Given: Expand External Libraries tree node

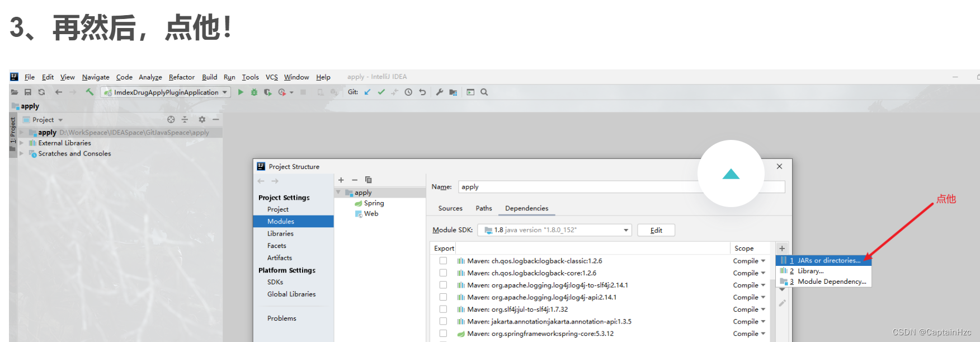Looking at the screenshot, I should pyautogui.click(x=22, y=143).
